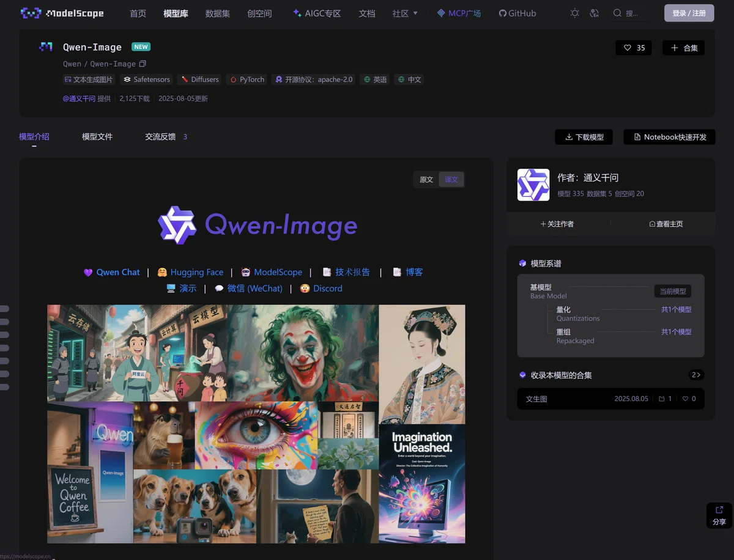Click the AIGC专区 sparkle icon
This screenshot has width=734, height=560.
pos(297,13)
